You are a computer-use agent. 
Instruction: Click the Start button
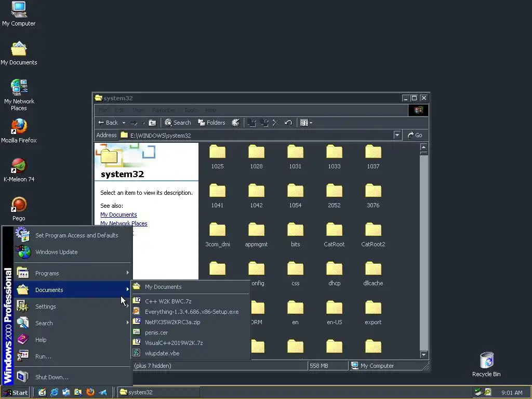[15, 393]
